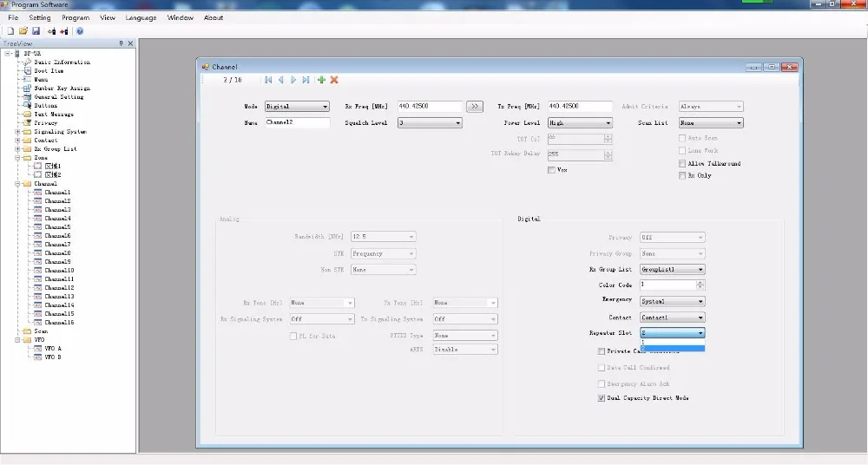This screenshot has width=868, height=465.
Task: Click the Auto Scan checkbox
Action: tap(682, 138)
